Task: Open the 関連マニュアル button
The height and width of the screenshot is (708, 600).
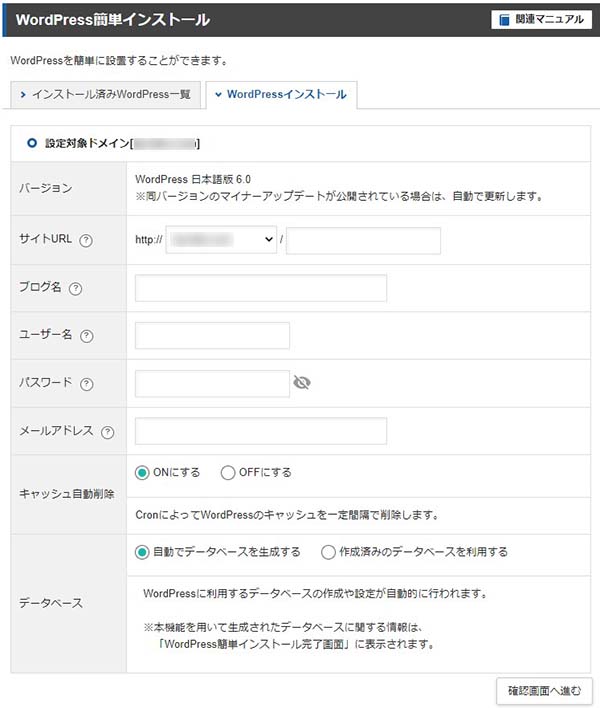Action: (541, 19)
